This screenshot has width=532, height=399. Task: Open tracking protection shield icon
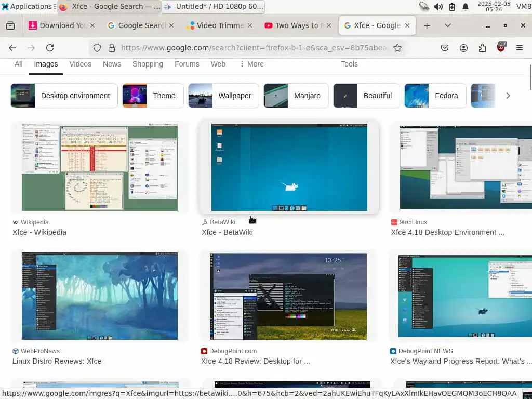(x=97, y=48)
